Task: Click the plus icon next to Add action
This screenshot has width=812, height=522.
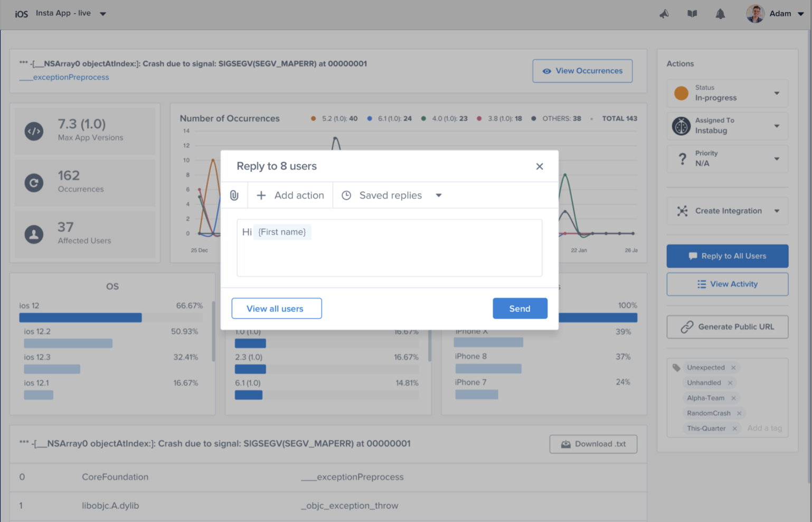Action: click(x=261, y=195)
